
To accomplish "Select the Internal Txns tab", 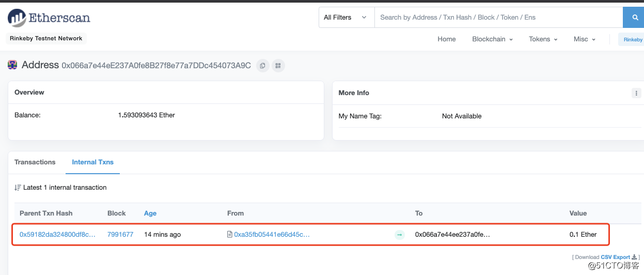I will [x=92, y=162].
